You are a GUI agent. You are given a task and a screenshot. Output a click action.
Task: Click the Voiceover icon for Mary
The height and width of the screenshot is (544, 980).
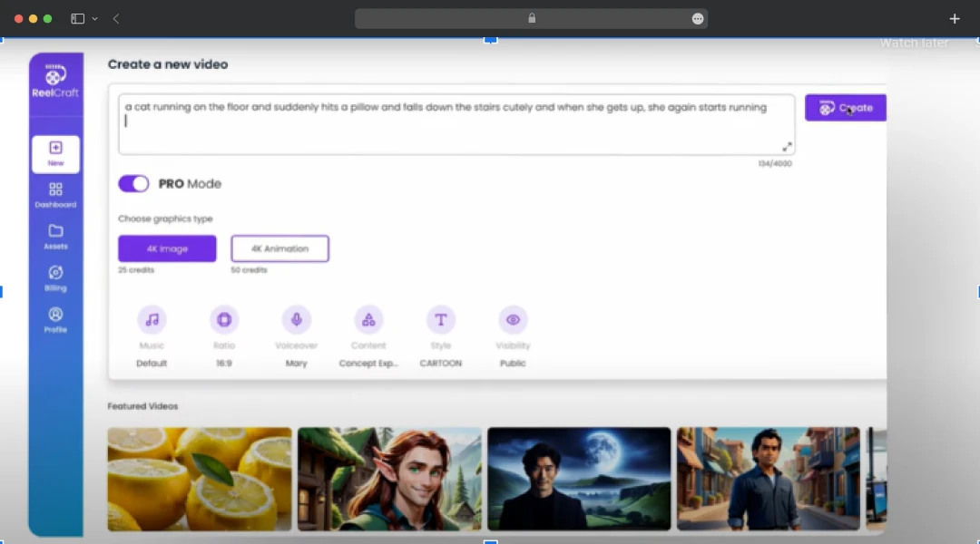coord(296,319)
